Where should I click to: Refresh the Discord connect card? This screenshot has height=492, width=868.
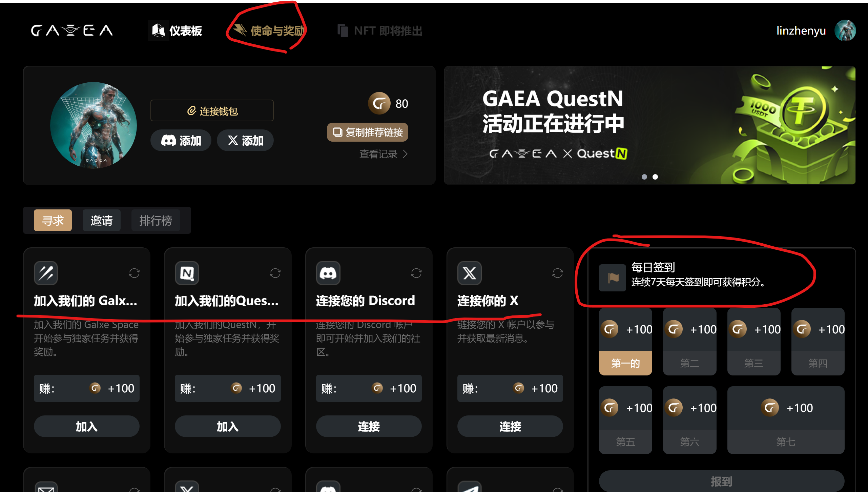(416, 273)
